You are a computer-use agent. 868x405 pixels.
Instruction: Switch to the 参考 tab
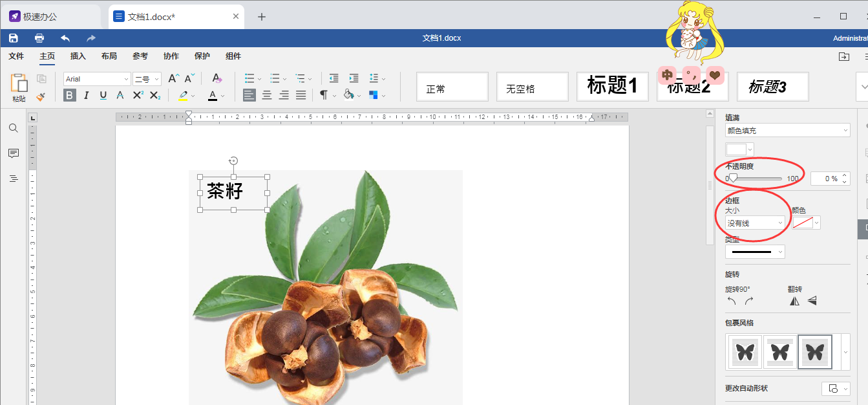140,56
